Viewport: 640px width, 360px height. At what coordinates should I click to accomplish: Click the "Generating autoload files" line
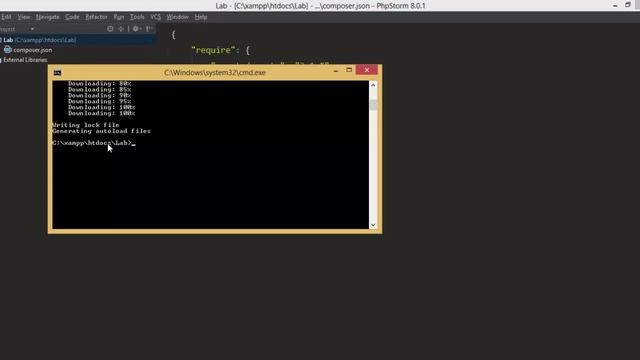101,131
